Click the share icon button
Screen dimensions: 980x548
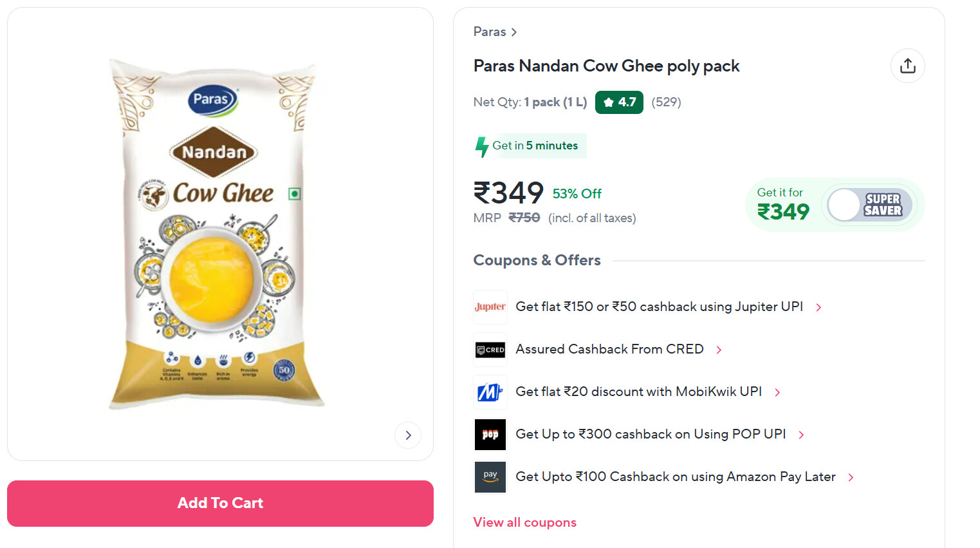pos(907,66)
